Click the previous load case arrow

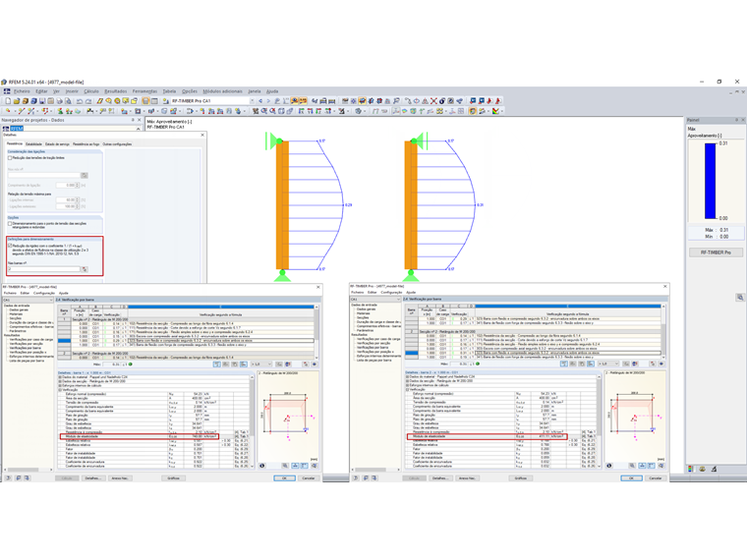[260, 101]
